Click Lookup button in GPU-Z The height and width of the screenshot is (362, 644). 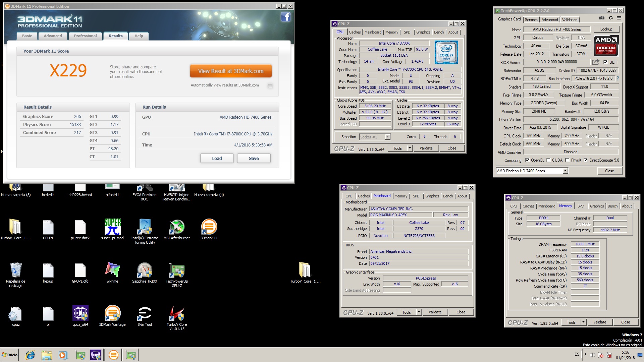click(x=606, y=29)
